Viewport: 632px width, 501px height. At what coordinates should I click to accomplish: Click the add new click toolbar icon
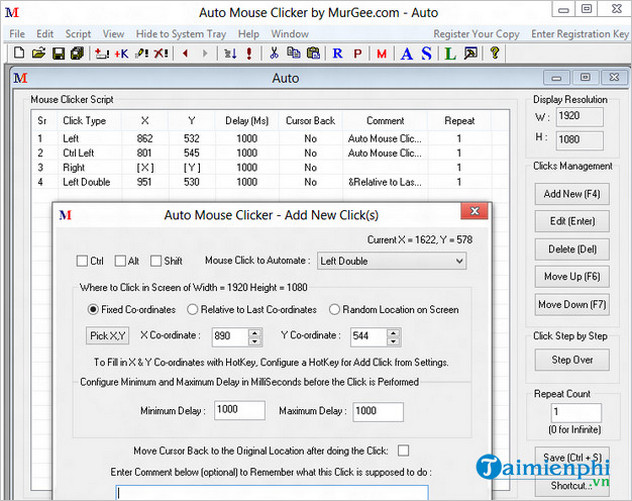[102, 53]
